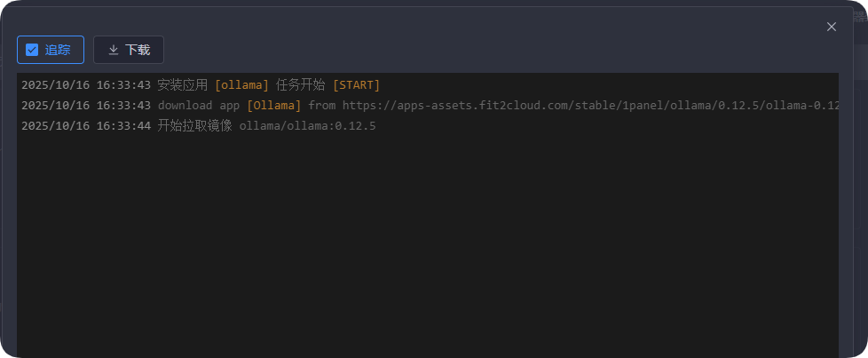This screenshot has width=868, height=358.
Task: Click the 开始拉取镜像 log message
Action: pyautogui.click(x=194, y=126)
